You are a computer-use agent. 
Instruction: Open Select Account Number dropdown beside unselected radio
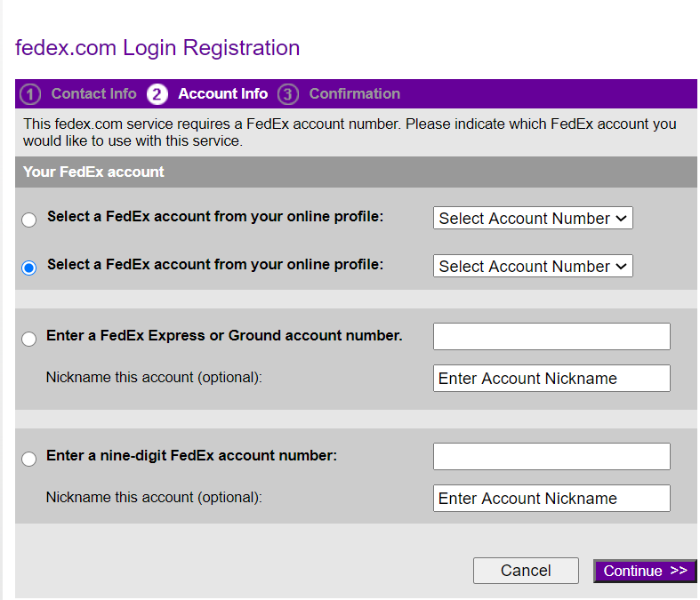click(x=533, y=218)
